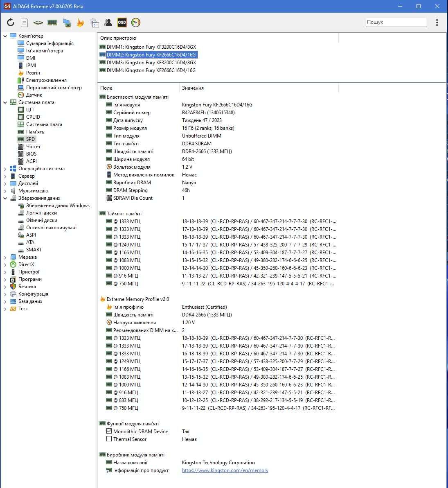Select the Чіпсет tree item

33,147
